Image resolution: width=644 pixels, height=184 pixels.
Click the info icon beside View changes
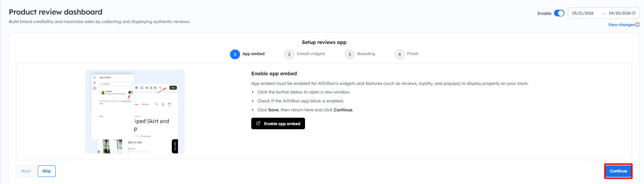point(638,25)
